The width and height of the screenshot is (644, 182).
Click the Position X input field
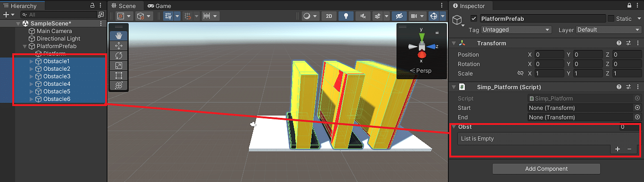(549, 55)
